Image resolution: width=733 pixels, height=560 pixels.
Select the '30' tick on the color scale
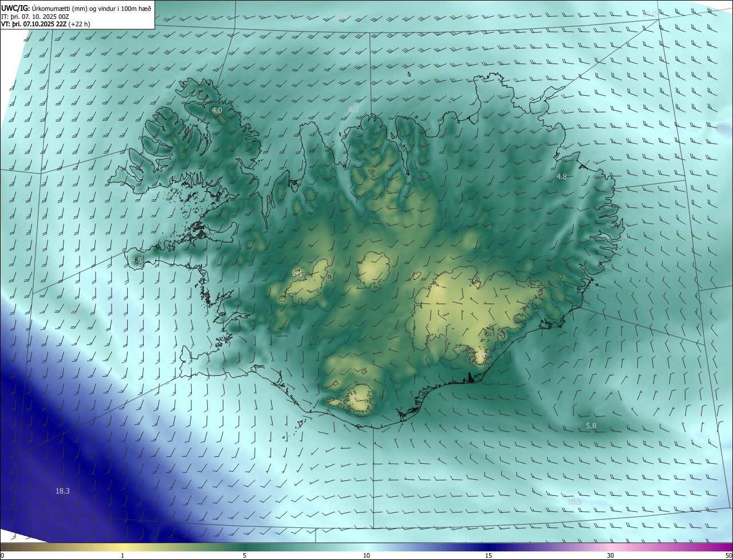click(x=610, y=555)
